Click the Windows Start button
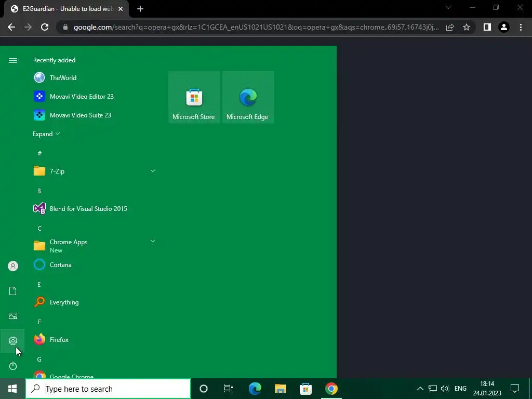Image resolution: width=532 pixels, height=399 pixels. pyautogui.click(x=12, y=389)
